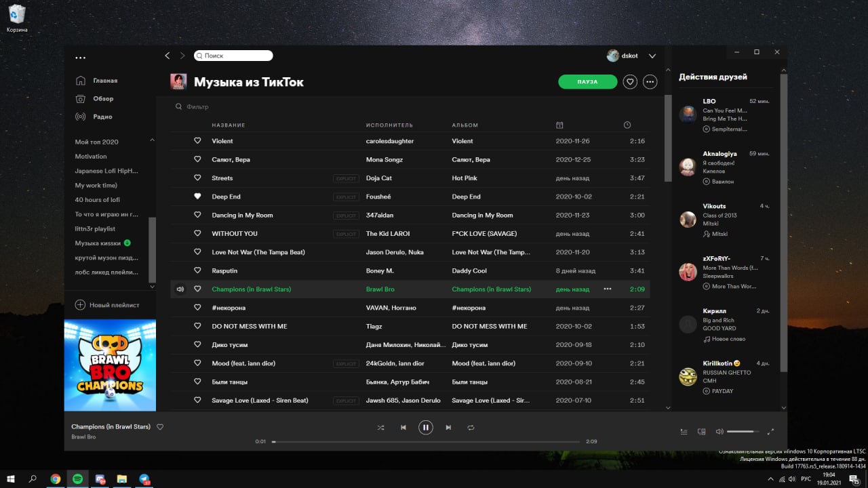Click the Brawl Bro Champions album cover
Image resolution: width=868 pixels, height=488 pixels.
point(110,365)
